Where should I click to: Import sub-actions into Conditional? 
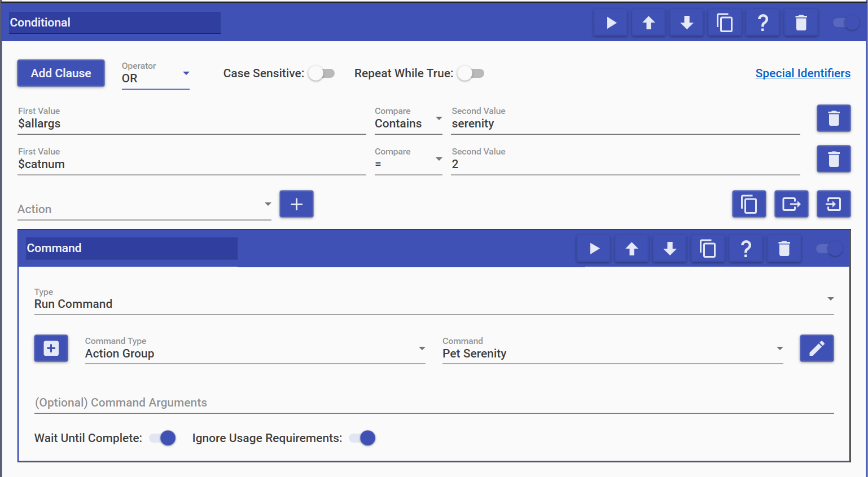tap(834, 204)
